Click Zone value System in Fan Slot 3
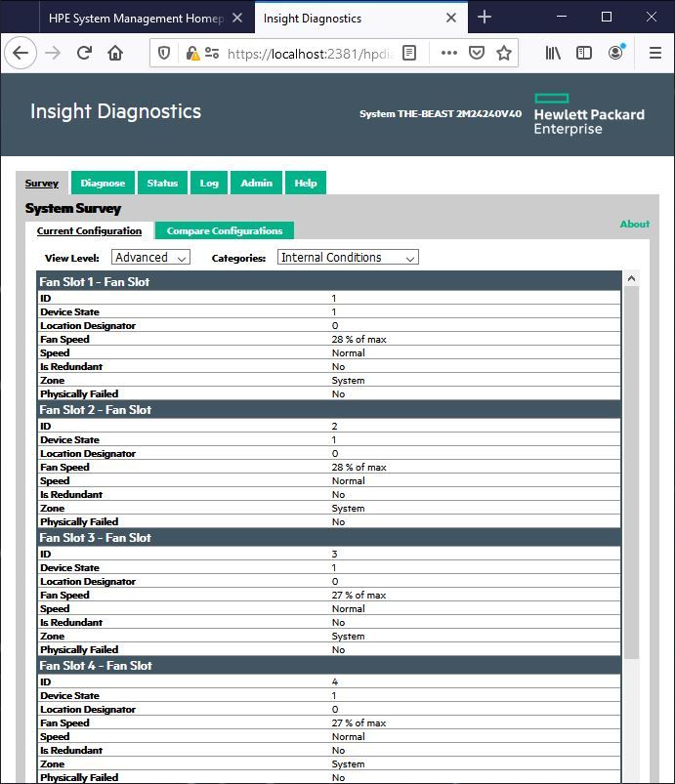 tap(348, 636)
